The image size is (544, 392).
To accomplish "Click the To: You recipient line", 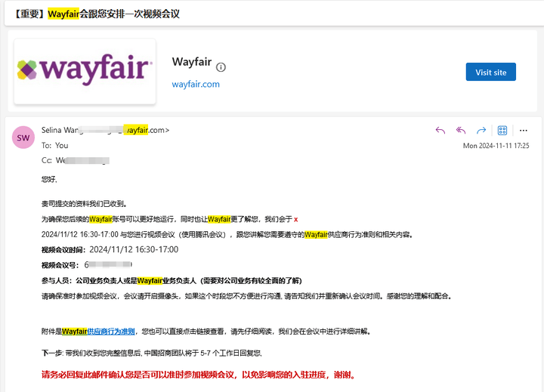I will click(55, 145).
